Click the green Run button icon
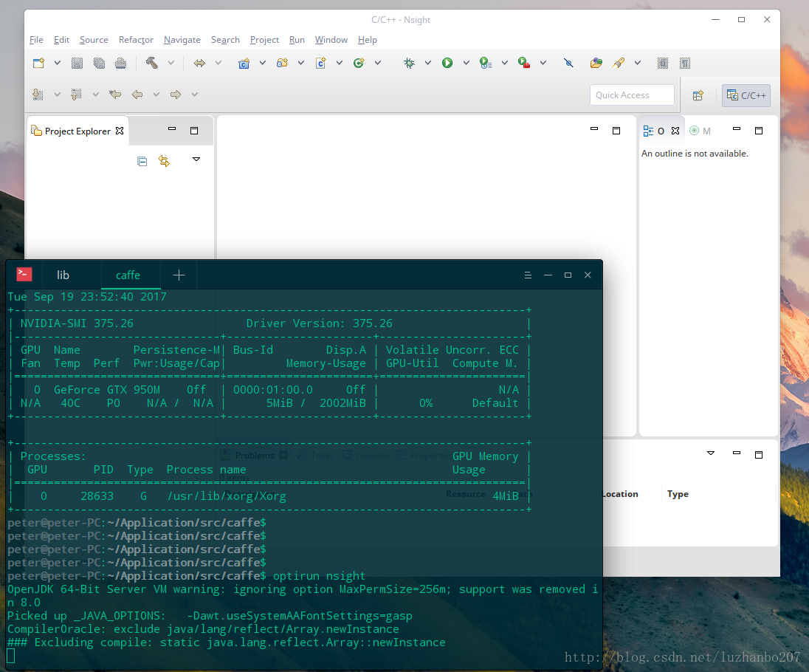Image resolution: width=809 pixels, height=672 pixels. [x=447, y=63]
